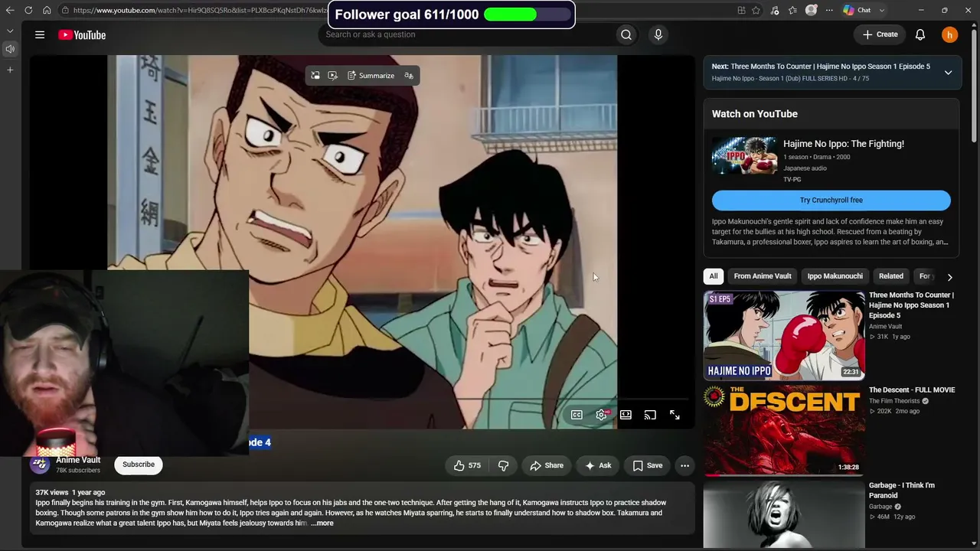Select the From Anime Vault chip
The width and height of the screenshot is (980, 551).
763,276
